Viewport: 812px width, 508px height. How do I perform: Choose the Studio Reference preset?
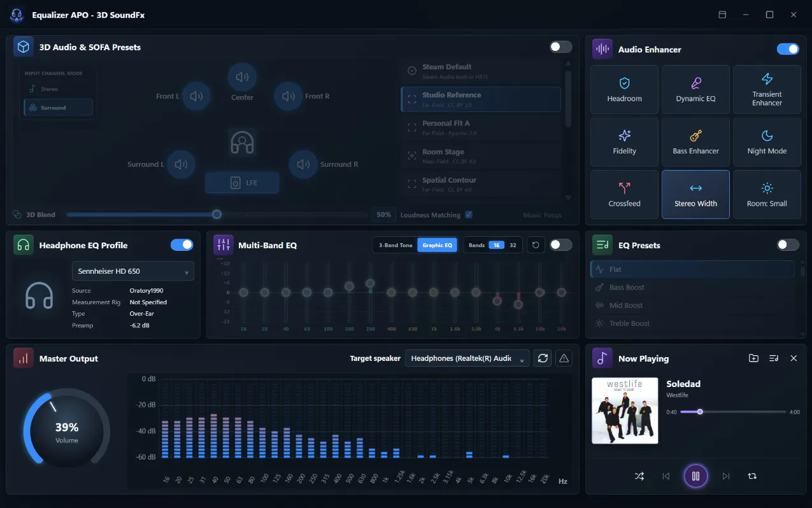[x=481, y=99]
